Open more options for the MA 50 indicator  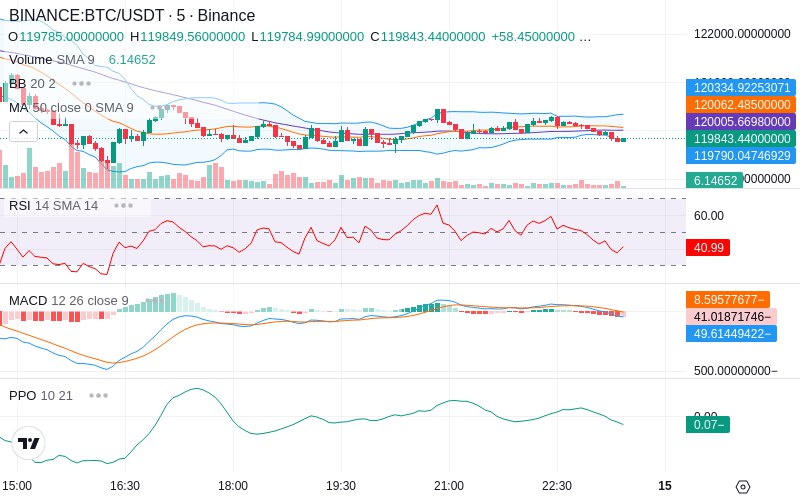tap(160, 108)
